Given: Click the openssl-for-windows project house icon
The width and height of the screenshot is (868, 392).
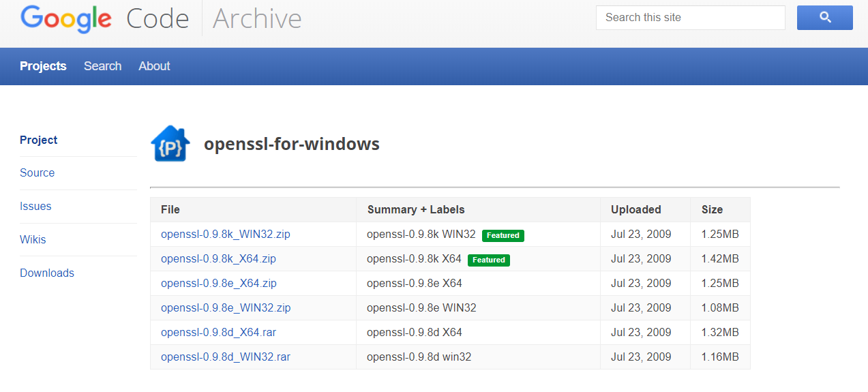Looking at the screenshot, I should click(x=170, y=145).
